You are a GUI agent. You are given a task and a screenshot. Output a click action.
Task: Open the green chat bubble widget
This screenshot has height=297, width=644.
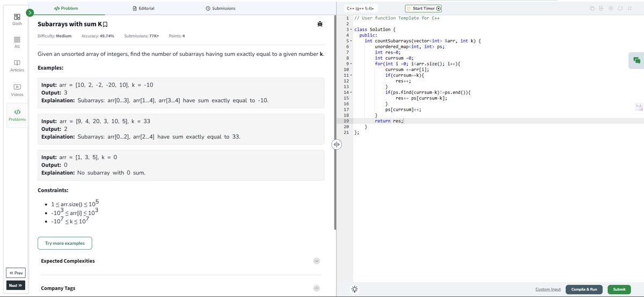coord(636,61)
